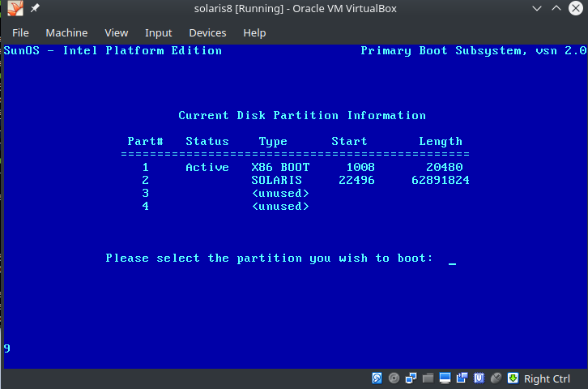
Task: Open the File menu
Action: coord(20,33)
